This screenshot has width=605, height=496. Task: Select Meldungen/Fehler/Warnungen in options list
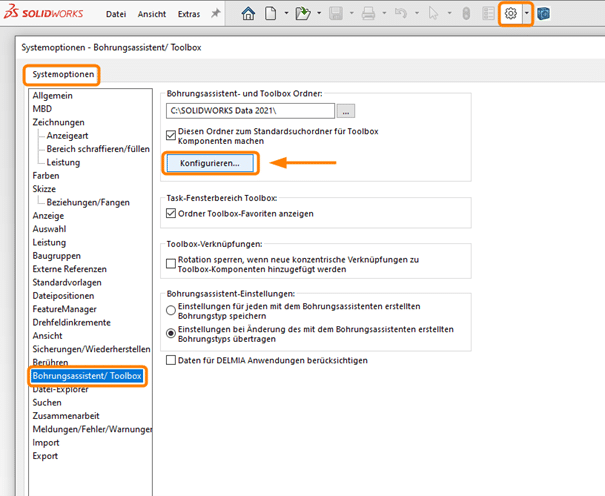92,429
